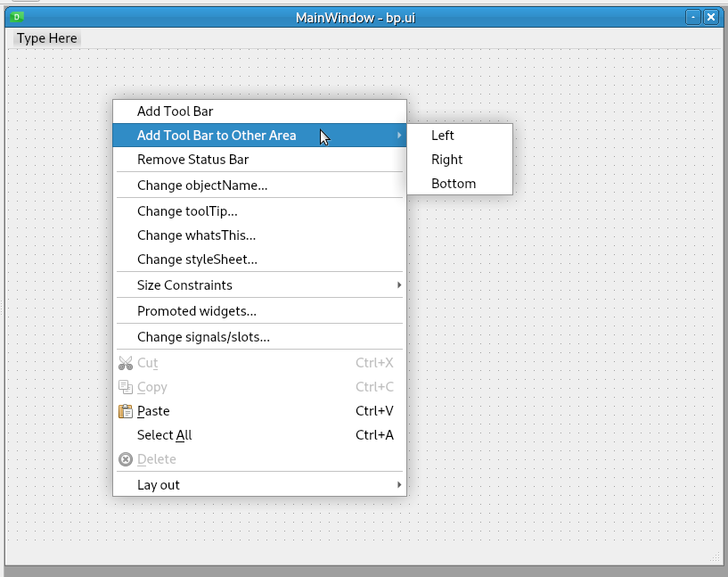Image resolution: width=728 pixels, height=577 pixels.
Task: Open Change toolTip dialog
Action: (187, 211)
